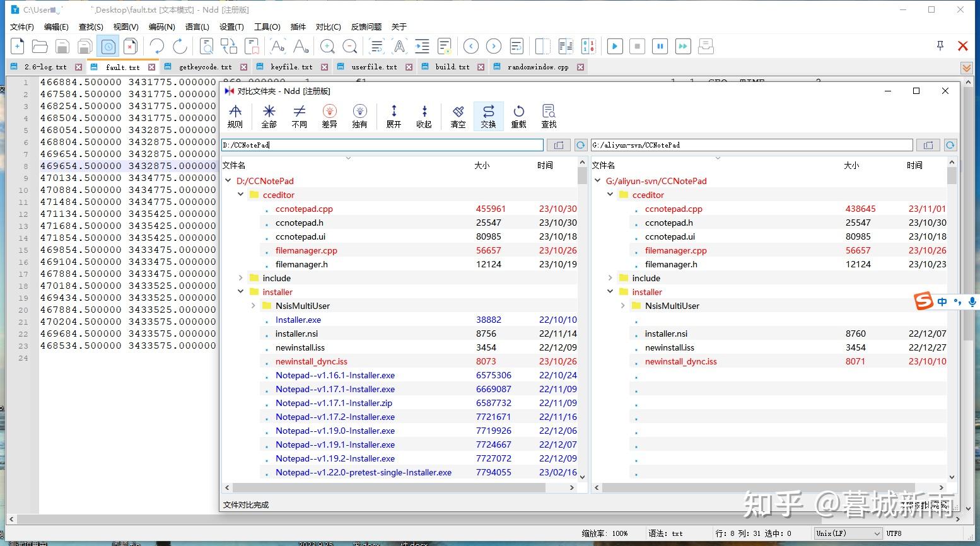Open the Unix(LF) line ending dropdown
This screenshot has height=546, width=980.
(x=848, y=533)
